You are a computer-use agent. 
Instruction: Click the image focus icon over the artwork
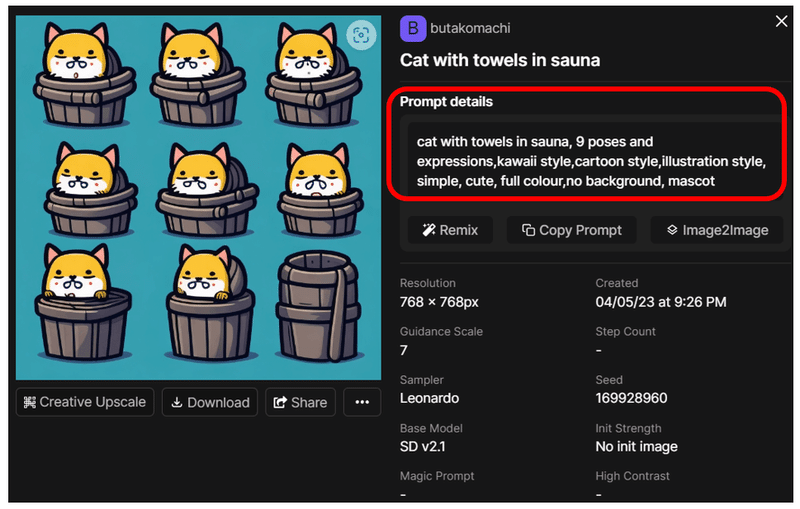(361, 35)
